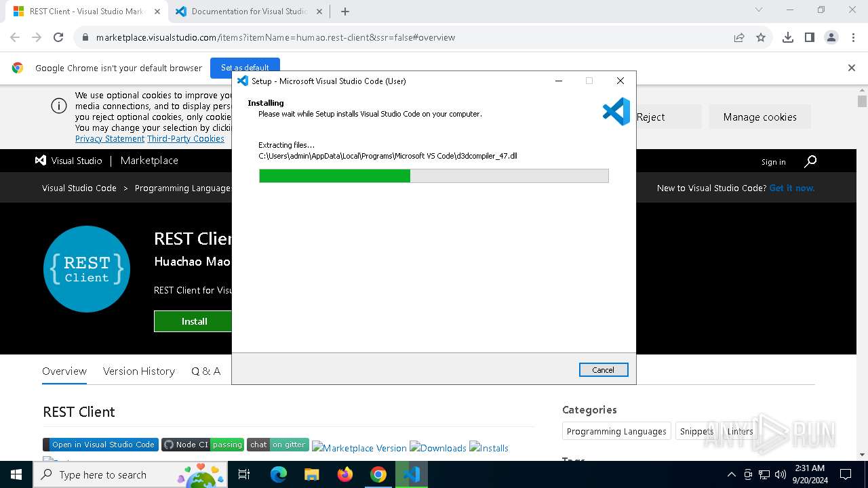Open Chrome's tab search dropdown arrow
Viewport: 868px width, 488px height.
pos(759,9)
